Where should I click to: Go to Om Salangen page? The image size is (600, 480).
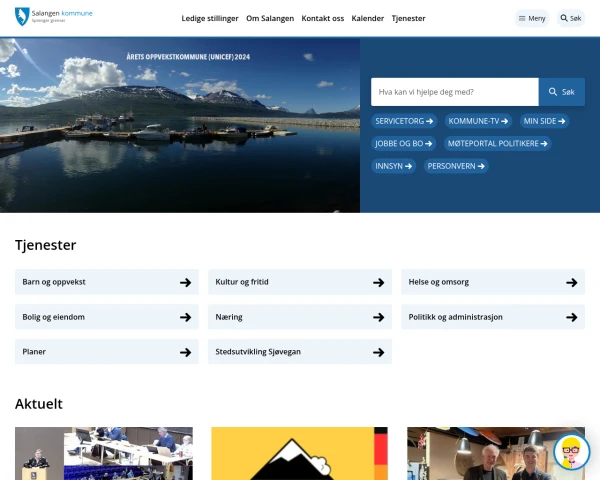pyautogui.click(x=269, y=18)
